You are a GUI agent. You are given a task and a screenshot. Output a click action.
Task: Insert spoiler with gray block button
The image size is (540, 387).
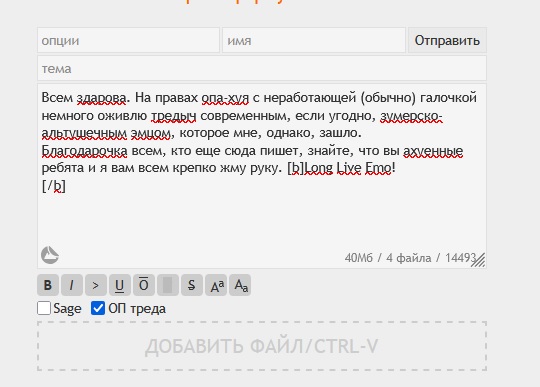(x=168, y=285)
